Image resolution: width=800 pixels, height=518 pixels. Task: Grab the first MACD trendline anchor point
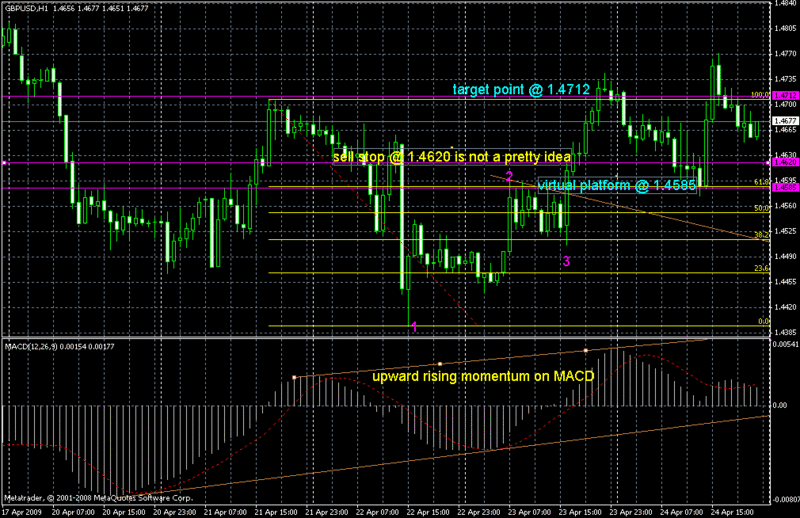point(294,378)
